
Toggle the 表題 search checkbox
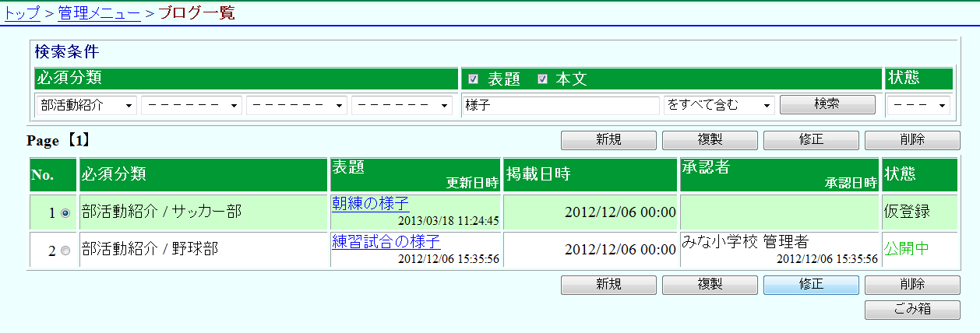[x=473, y=79]
